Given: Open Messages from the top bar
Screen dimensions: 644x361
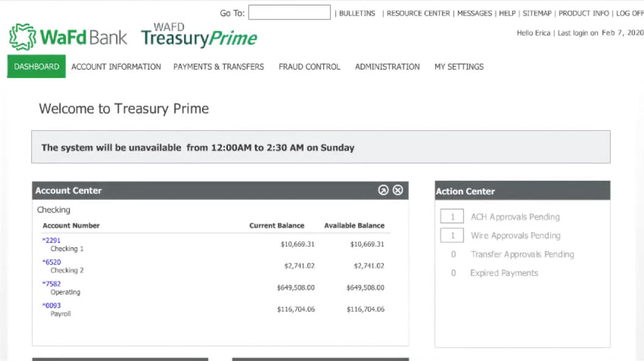Looking at the screenshot, I should pyautogui.click(x=474, y=13).
